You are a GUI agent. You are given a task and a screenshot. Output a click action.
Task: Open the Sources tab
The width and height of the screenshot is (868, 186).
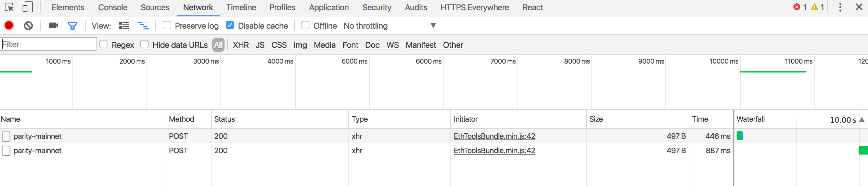coord(155,8)
